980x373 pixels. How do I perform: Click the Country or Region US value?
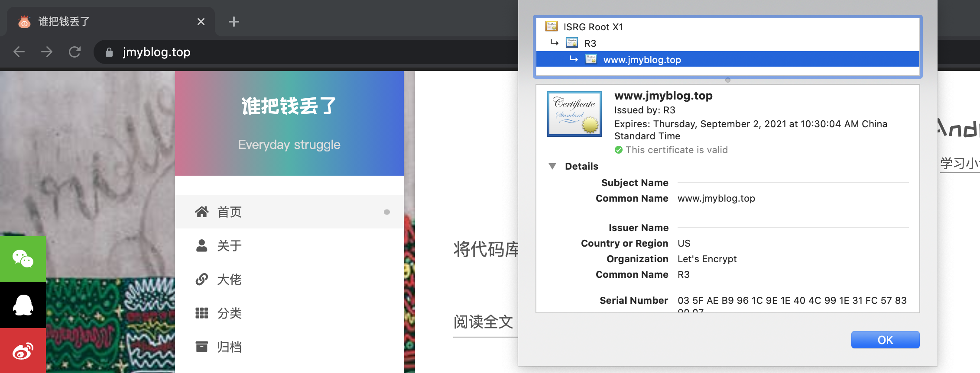click(x=684, y=243)
